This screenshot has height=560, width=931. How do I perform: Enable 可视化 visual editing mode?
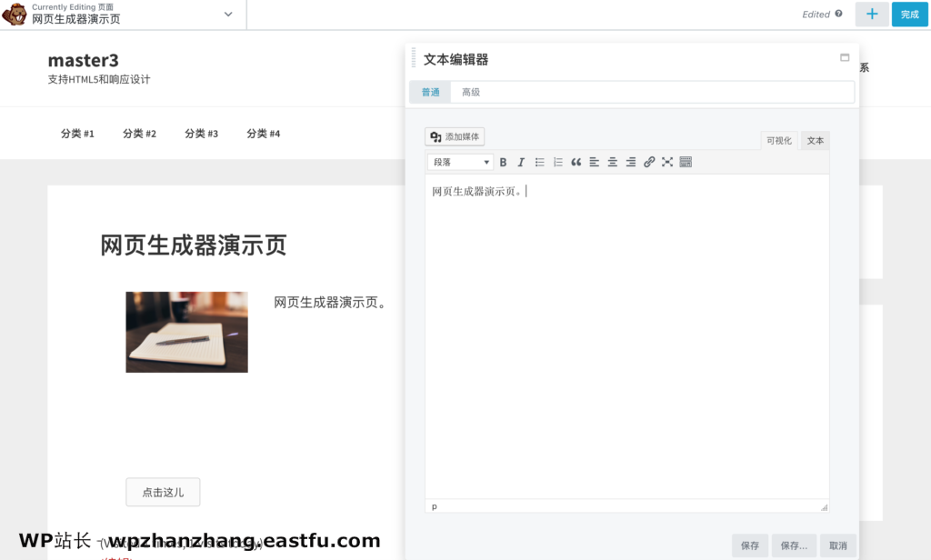[778, 140]
